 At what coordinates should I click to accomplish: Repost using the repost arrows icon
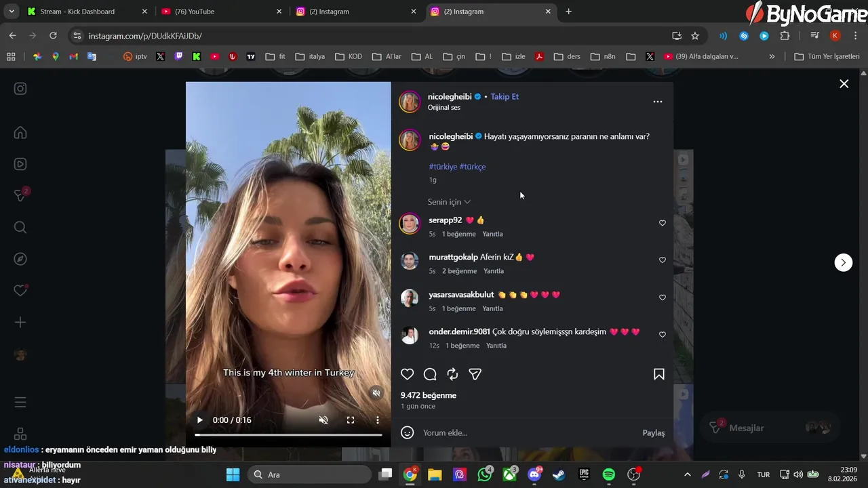pos(452,374)
